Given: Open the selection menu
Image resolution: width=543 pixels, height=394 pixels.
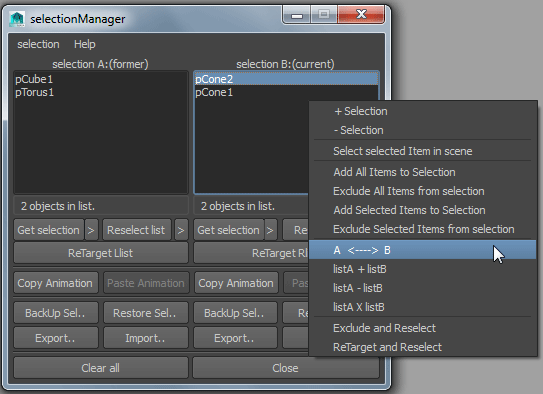Looking at the screenshot, I should [x=38, y=44].
